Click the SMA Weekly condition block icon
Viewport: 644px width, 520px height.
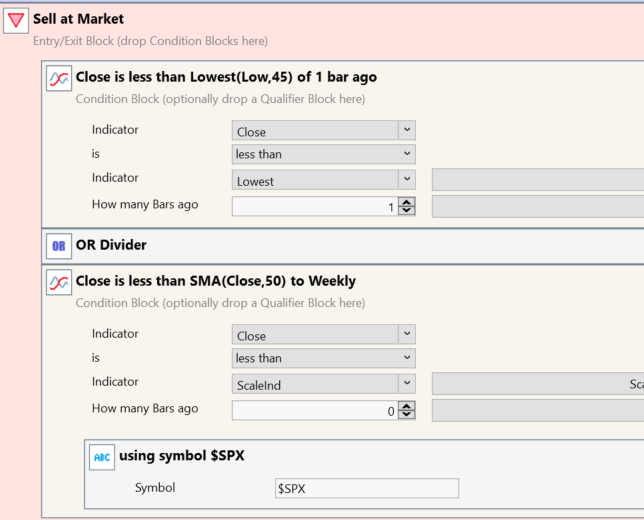tap(59, 284)
